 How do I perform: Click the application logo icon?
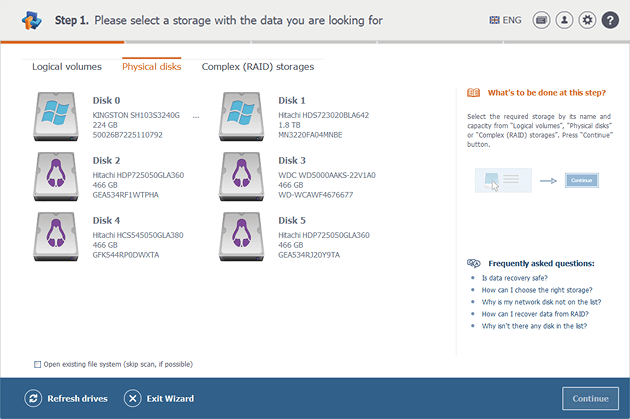point(31,20)
